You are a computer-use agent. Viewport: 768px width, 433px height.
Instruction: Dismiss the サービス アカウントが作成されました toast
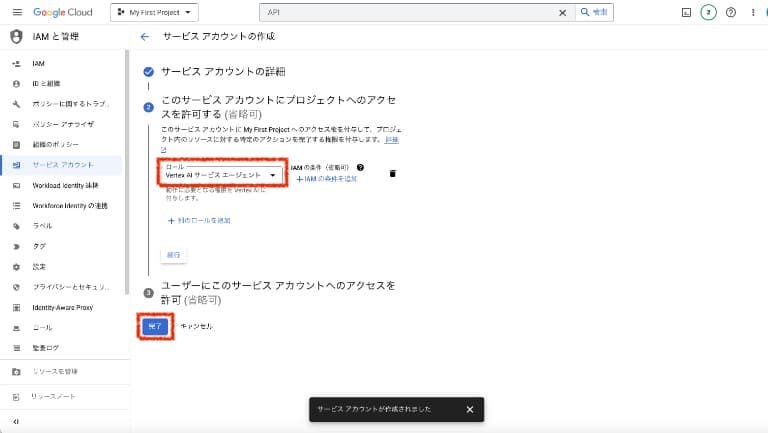tap(469, 409)
